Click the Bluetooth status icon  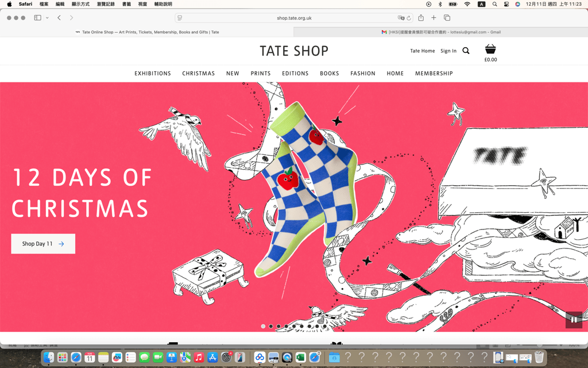[440, 4]
